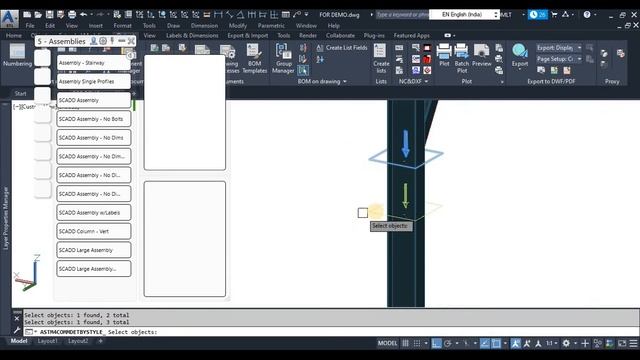Open annotation scale 1:1 dropdown
The width and height of the screenshot is (640, 360).
pos(551,343)
